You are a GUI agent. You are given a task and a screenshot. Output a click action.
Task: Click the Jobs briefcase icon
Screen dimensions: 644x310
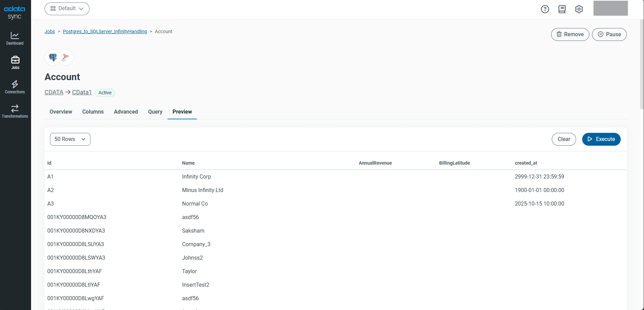click(x=15, y=60)
